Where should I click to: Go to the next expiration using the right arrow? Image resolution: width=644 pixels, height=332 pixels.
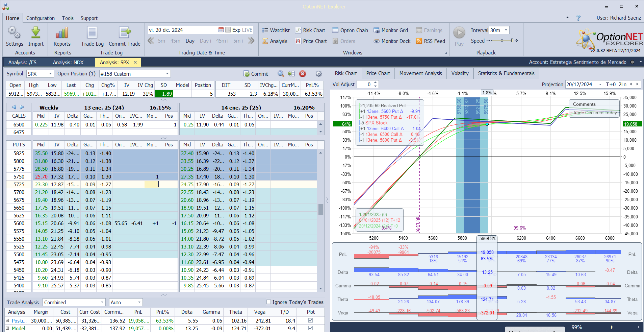pos(22,107)
